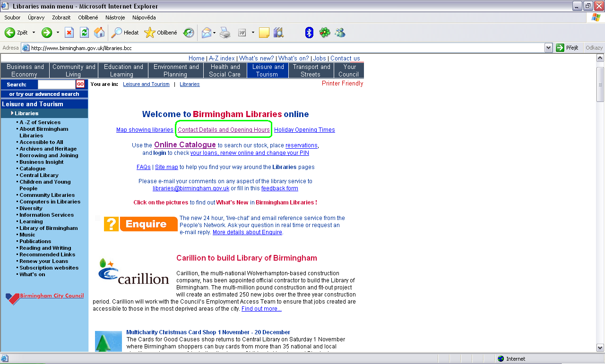Open Renew your Loans sidebar link
Viewport: 605px width, 364px height.
tap(43, 261)
